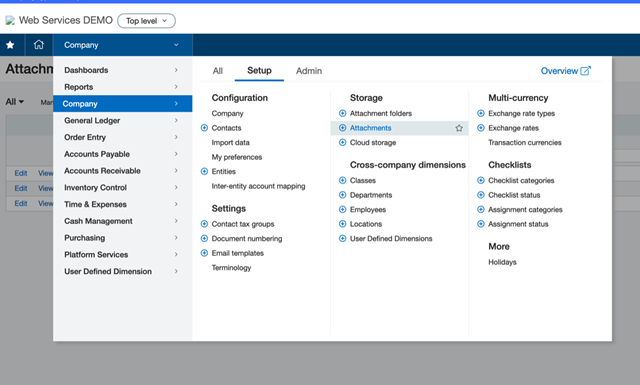Expand Accounts Payable submenu chevron
Viewport: 640px width, 385px height.
point(176,154)
